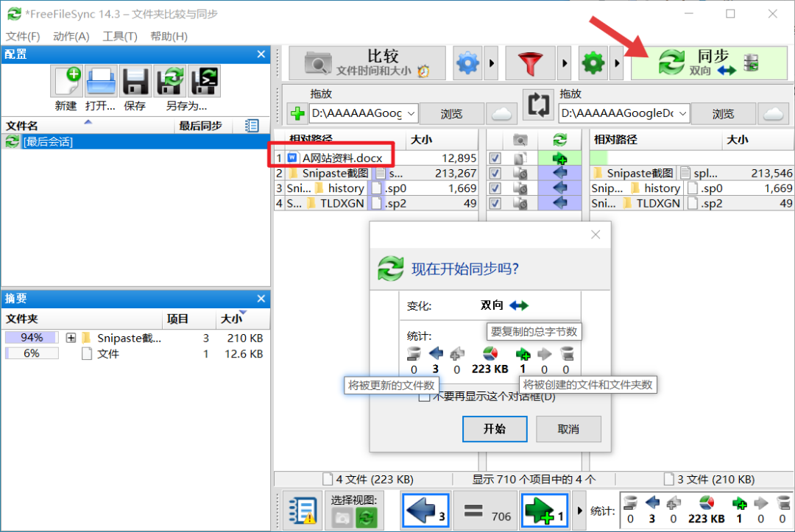Open the 动作(A) menu
Viewport: 795px width, 532px height.
tap(71, 37)
